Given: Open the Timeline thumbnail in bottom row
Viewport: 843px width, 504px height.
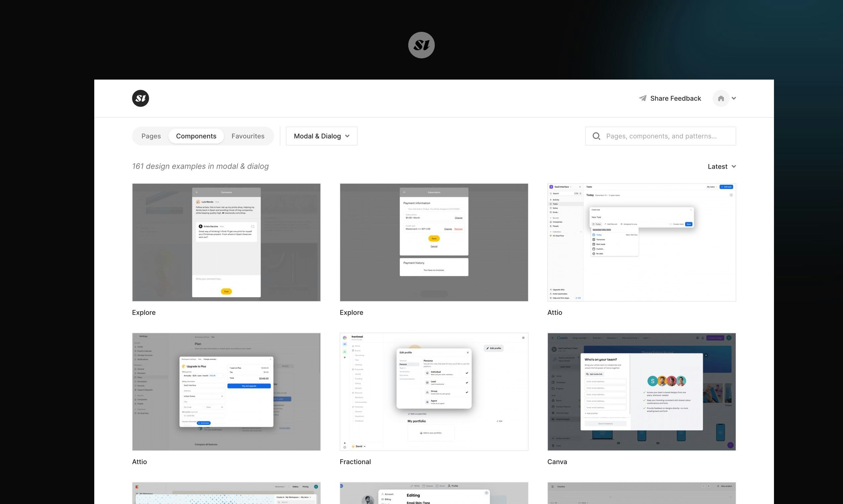Looking at the screenshot, I should [642, 493].
